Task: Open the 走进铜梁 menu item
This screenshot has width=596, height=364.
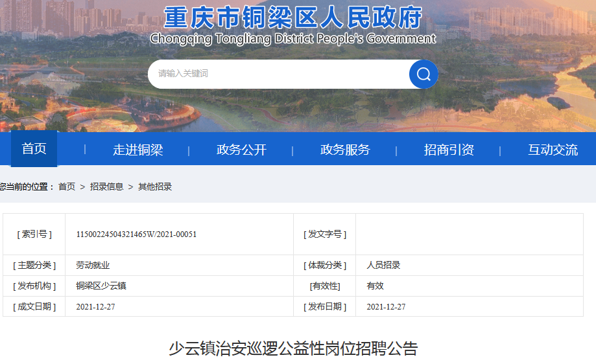Action: click(x=138, y=150)
